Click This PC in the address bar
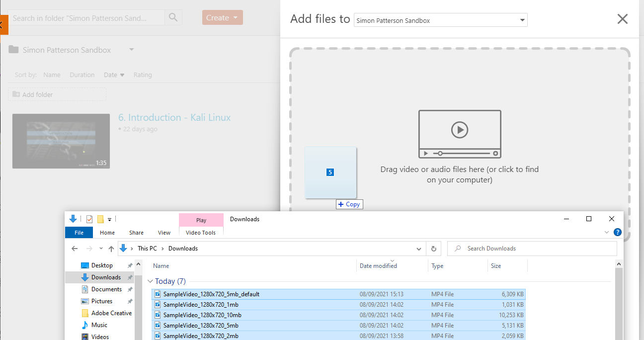The height and width of the screenshot is (340, 644). (147, 249)
